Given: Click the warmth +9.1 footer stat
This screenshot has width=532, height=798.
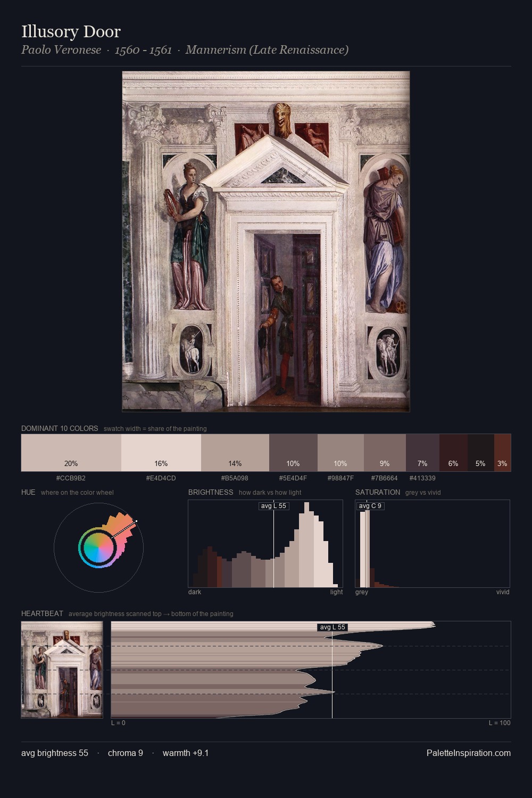Looking at the screenshot, I should (186, 753).
